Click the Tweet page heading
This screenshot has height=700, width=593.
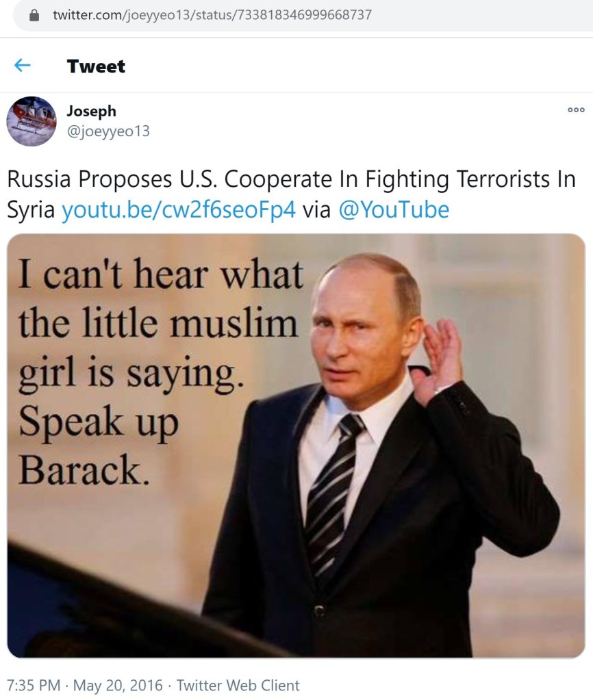[96, 66]
